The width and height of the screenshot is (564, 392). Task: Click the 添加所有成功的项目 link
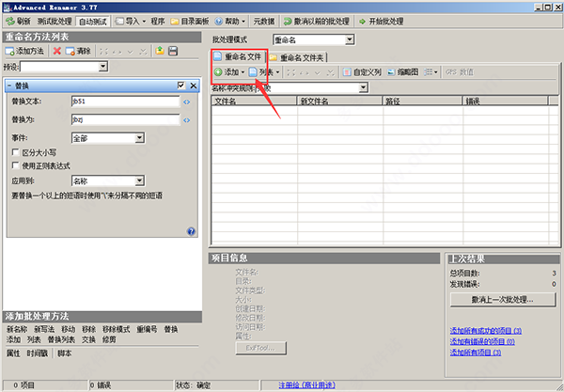[486, 331]
